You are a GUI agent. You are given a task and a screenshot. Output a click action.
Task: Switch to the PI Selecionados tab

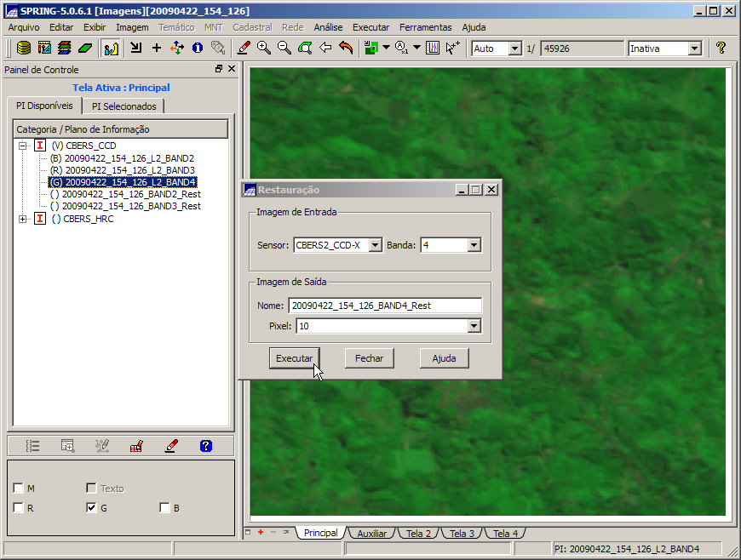pyautogui.click(x=124, y=106)
